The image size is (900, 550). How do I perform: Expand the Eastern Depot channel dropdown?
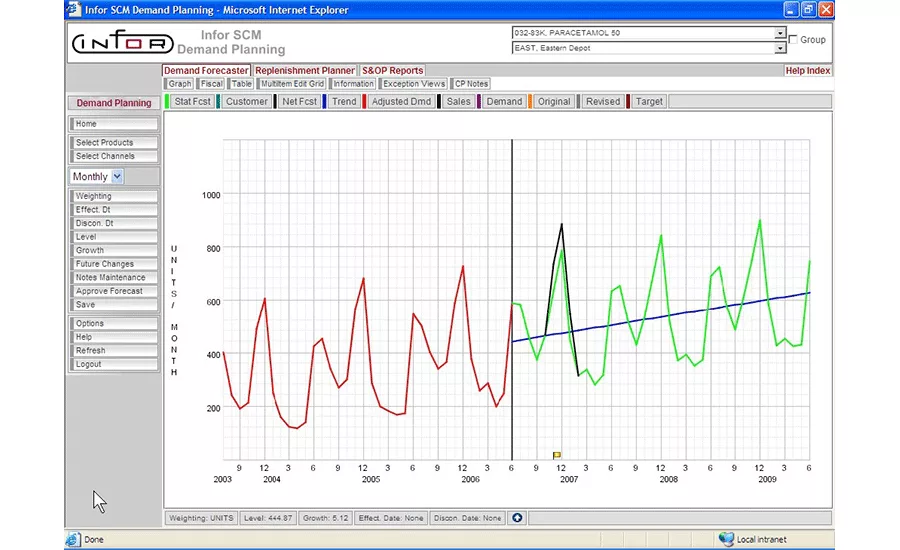click(x=780, y=47)
